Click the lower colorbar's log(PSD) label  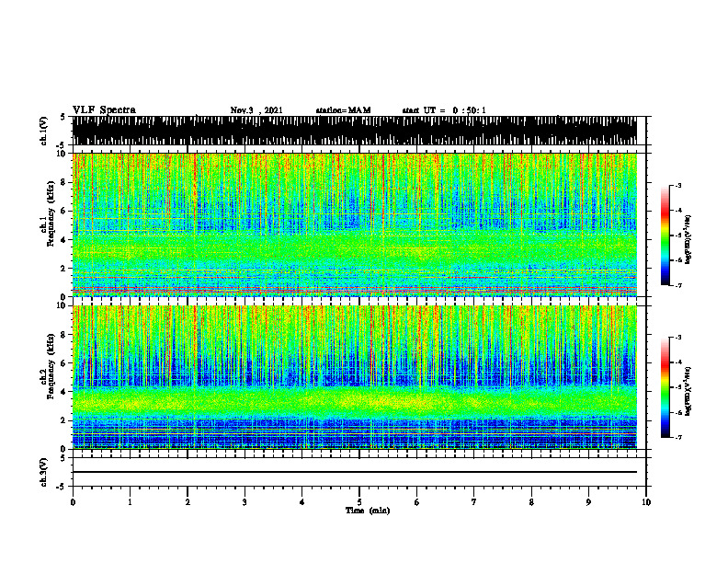688,391
